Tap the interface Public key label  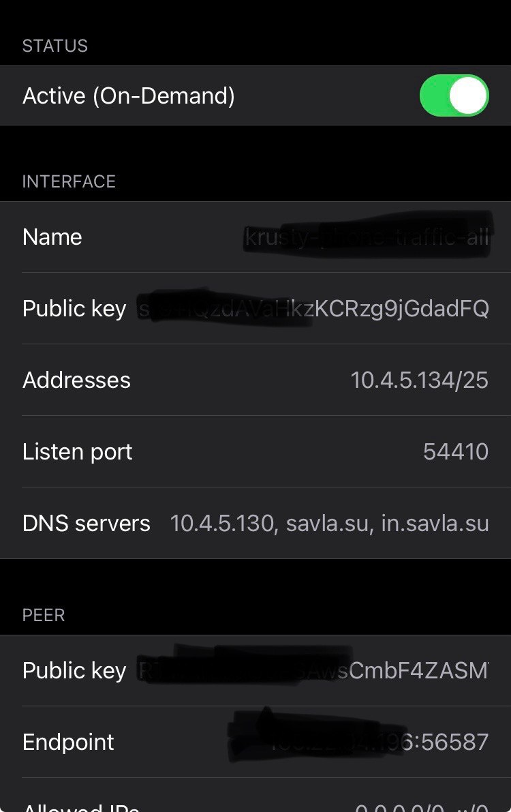[x=74, y=309]
